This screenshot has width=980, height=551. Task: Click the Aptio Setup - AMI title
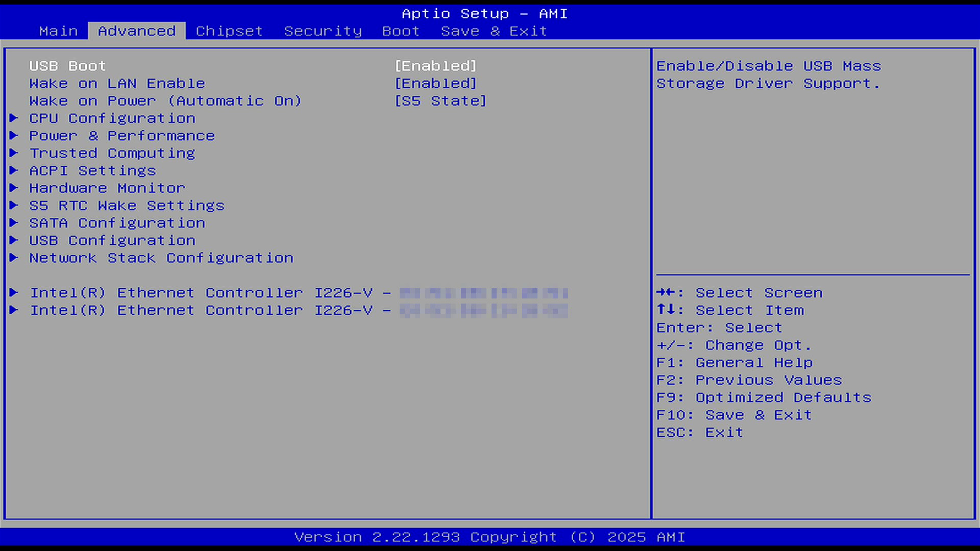(484, 14)
